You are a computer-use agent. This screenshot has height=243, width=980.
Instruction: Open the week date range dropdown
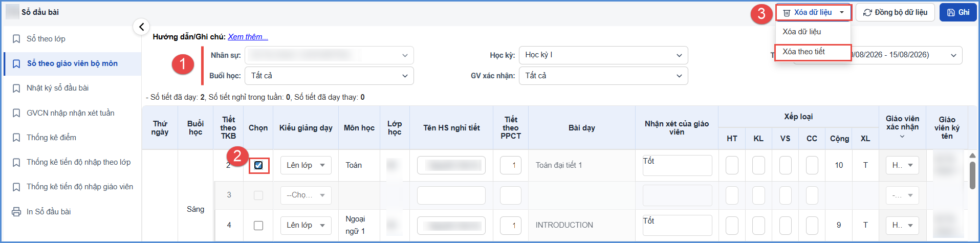click(x=906, y=55)
